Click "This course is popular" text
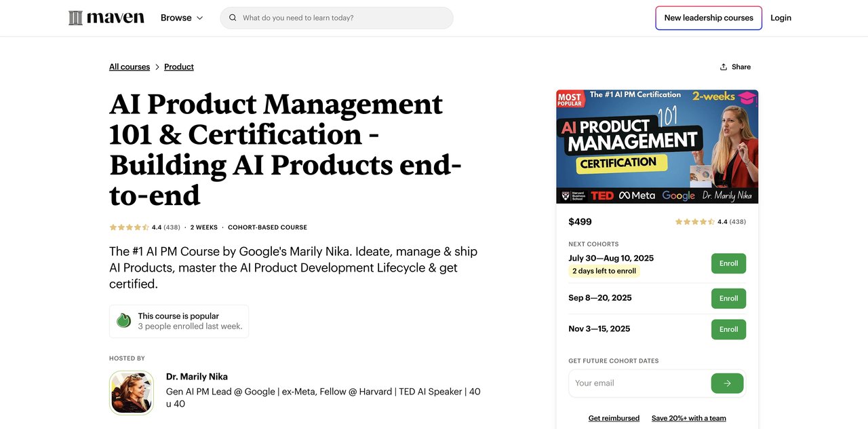868x429 pixels. 178,316
